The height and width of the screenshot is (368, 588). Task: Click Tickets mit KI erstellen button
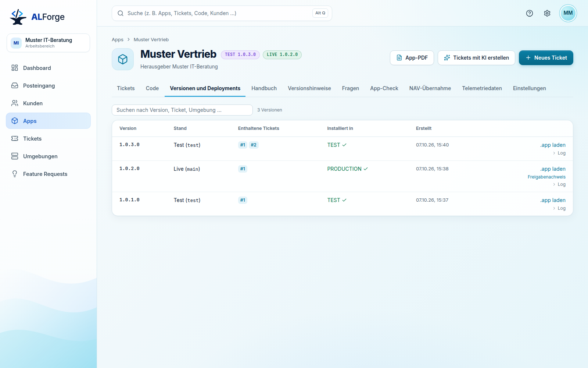pos(476,58)
